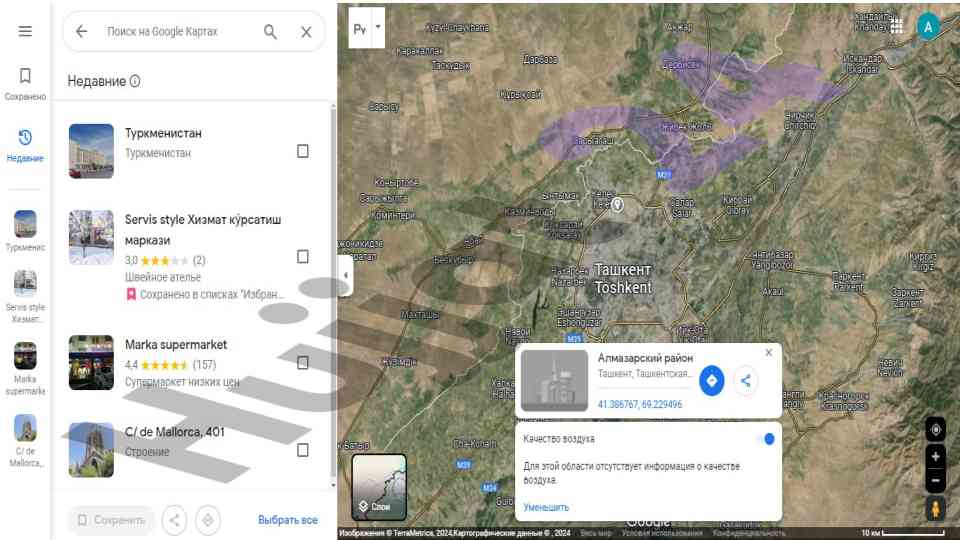Open the Google apps grid
This screenshot has height=540, width=961.
click(x=896, y=27)
